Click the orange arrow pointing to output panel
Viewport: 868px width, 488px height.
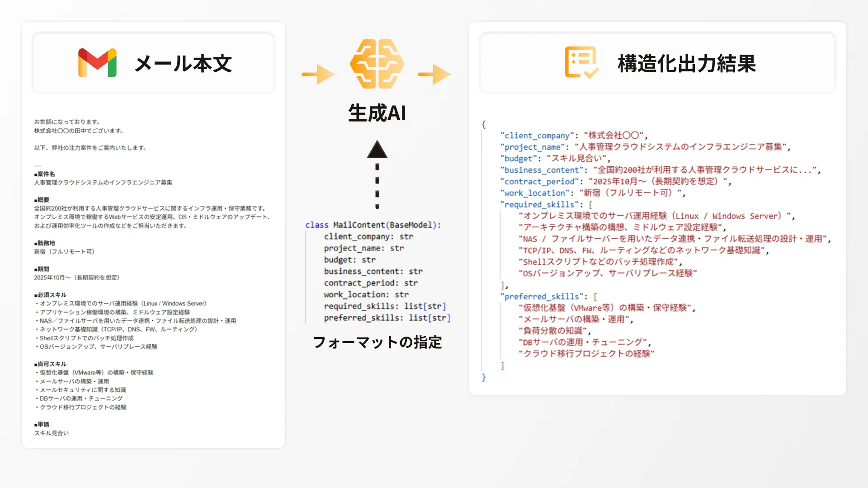pos(434,75)
